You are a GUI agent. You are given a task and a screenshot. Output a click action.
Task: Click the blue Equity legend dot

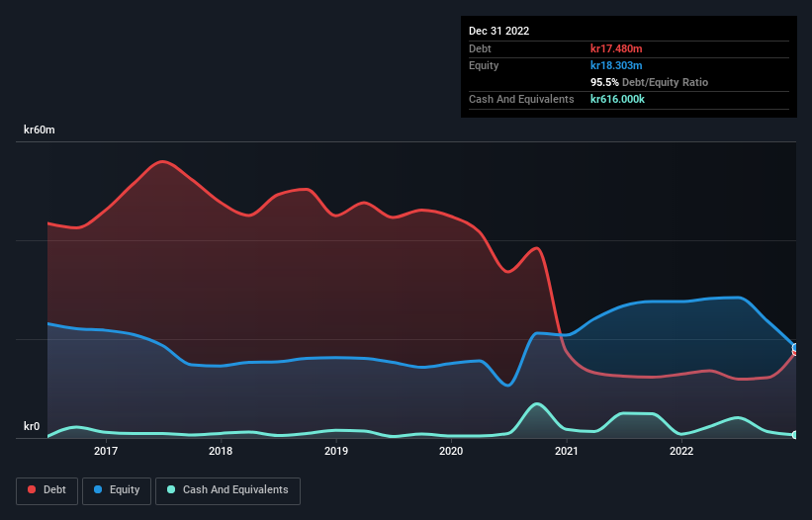click(x=98, y=489)
